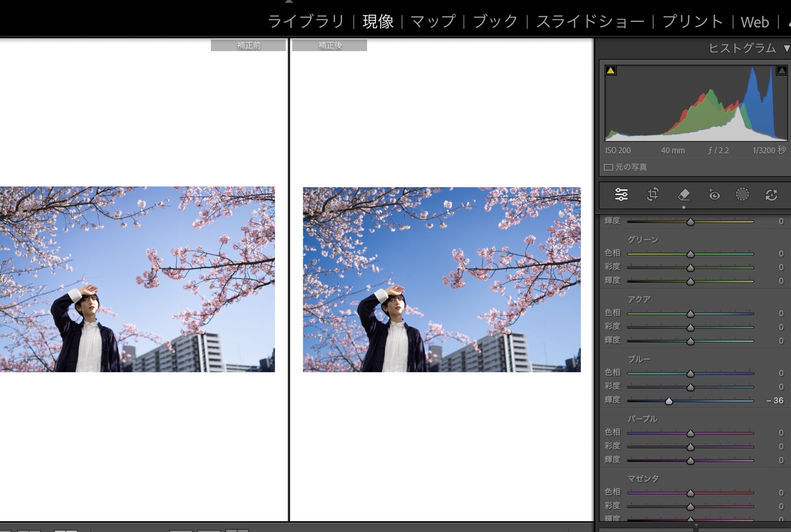
Task: Click the 補正後 cherry blossom preview image
Action: coord(441,280)
